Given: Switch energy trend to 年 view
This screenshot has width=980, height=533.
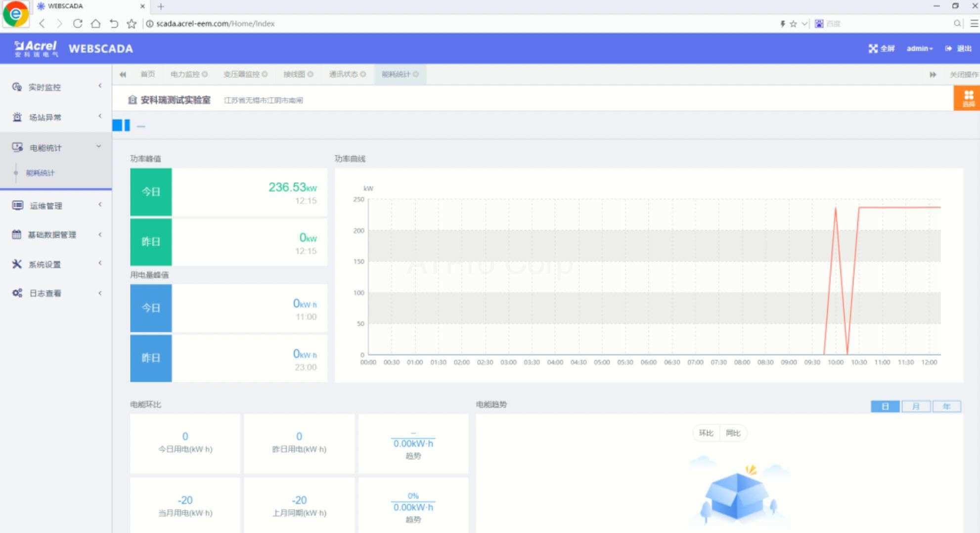Looking at the screenshot, I should (946, 406).
